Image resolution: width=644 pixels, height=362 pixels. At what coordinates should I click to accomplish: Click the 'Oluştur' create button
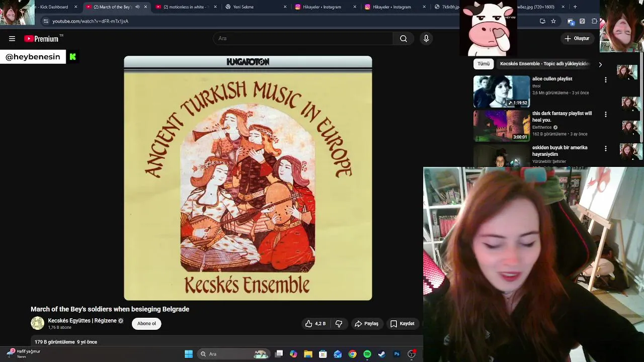[x=577, y=39]
